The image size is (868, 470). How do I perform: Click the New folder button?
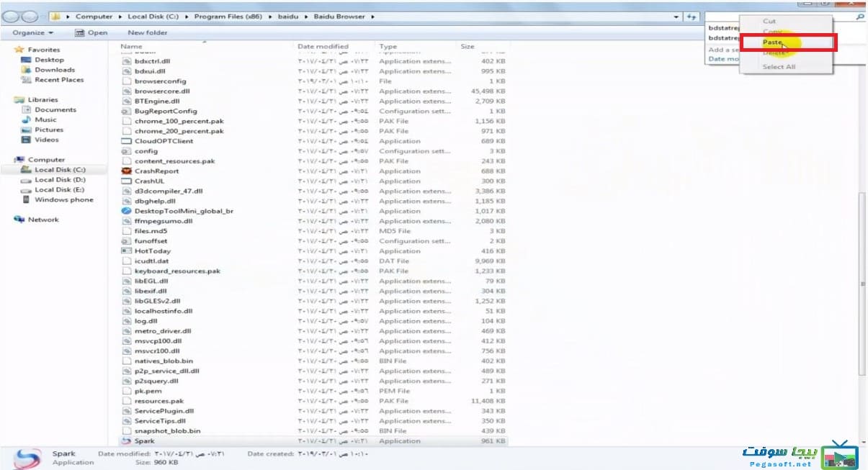pyautogui.click(x=147, y=32)
